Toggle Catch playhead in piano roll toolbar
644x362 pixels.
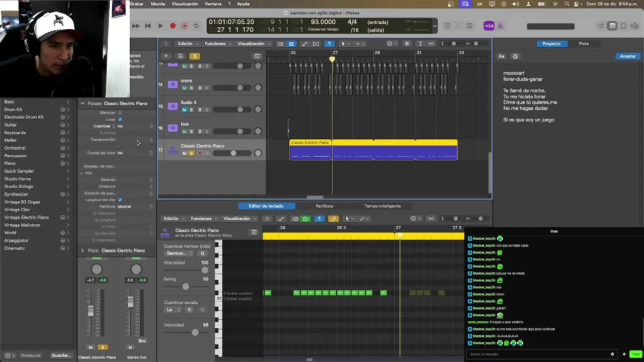(x=319, y=219)
